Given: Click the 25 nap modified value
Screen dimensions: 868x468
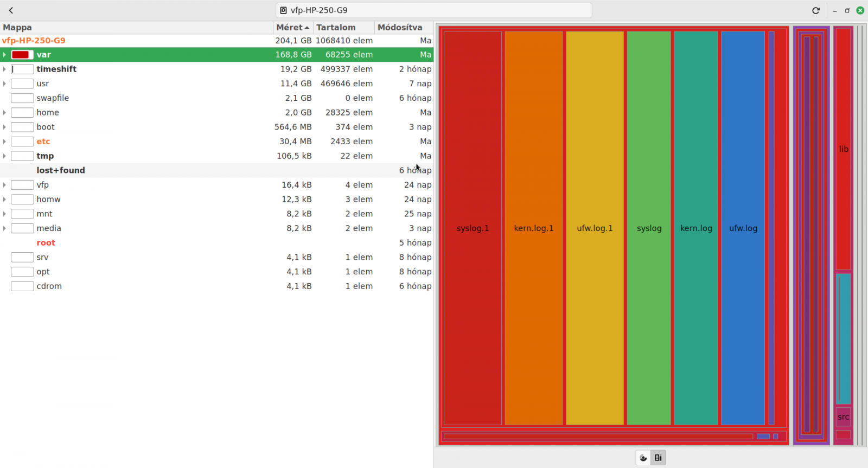Looking at the screenshot, I should 418,214.
